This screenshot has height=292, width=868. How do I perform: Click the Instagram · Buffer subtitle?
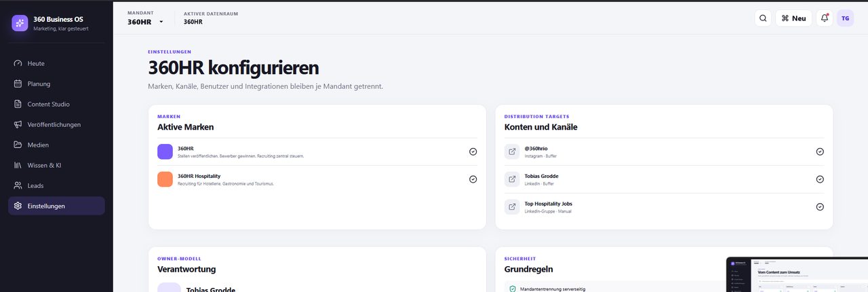[541, 156]
